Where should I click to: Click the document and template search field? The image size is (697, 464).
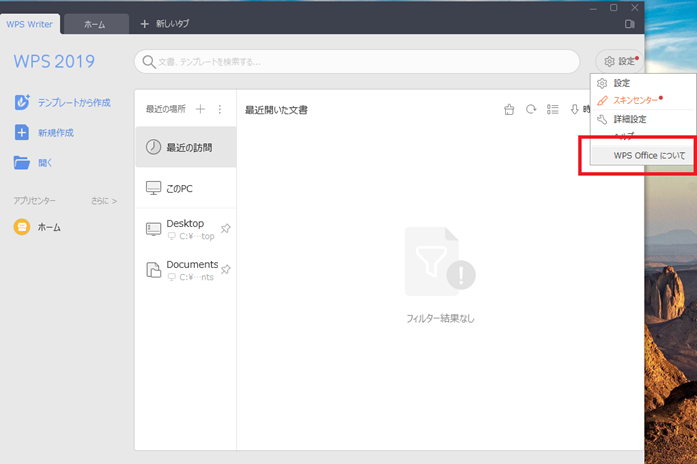coord(356,62)
